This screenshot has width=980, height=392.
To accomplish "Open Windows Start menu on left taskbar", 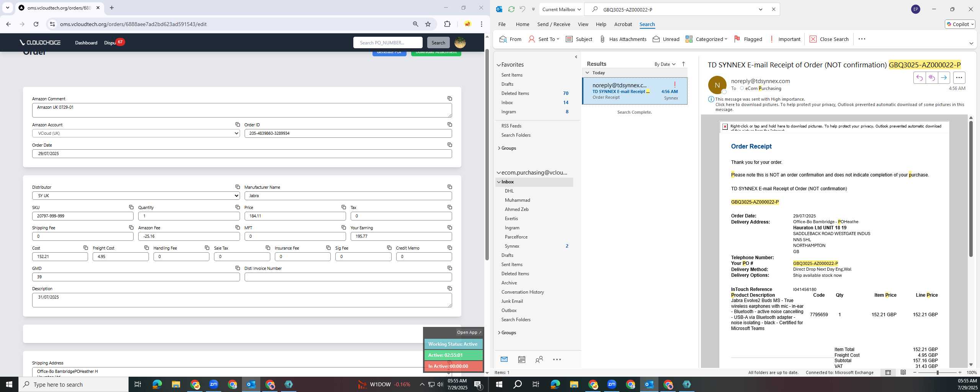I will [9, 384].
